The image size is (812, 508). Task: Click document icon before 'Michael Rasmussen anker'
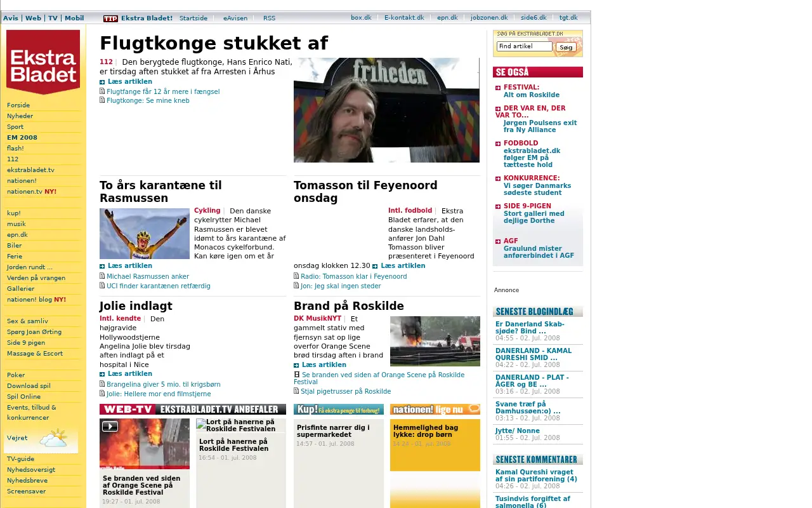(x=102, y=276)
